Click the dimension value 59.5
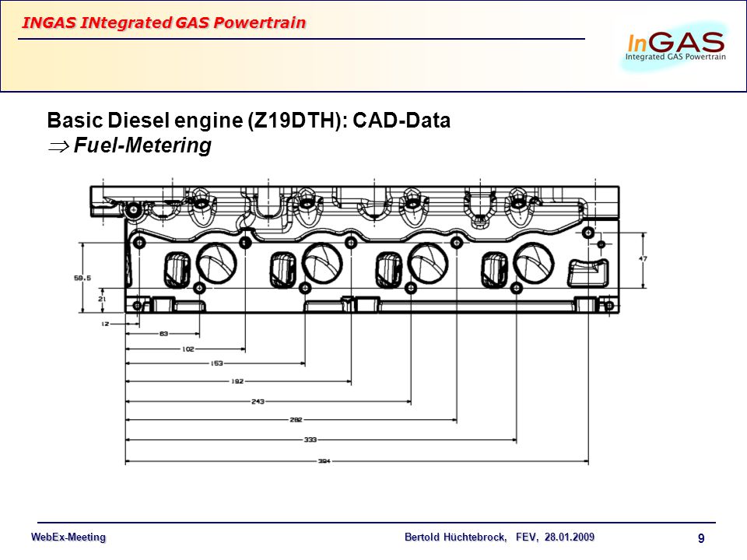747x560 pixels. tap(82, 278)
